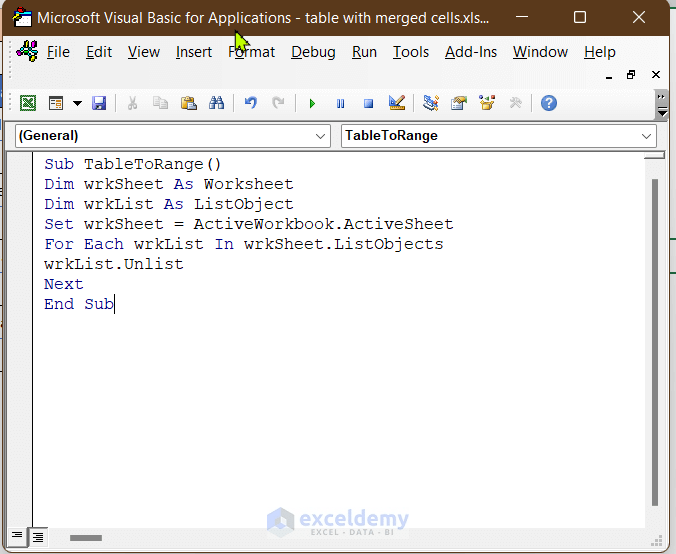Run the macro with green play icon
Viewport: 676px width, 554px height.
[312, 103]
